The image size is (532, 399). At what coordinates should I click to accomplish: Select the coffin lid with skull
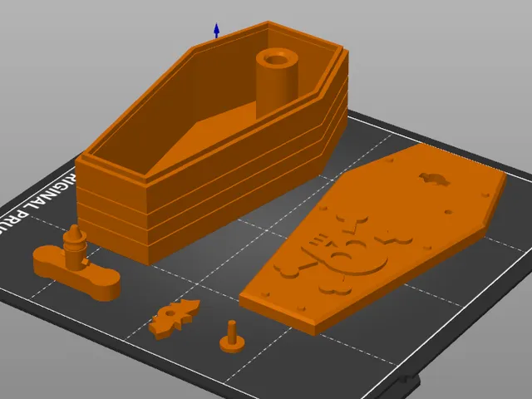tap(372, 239)
